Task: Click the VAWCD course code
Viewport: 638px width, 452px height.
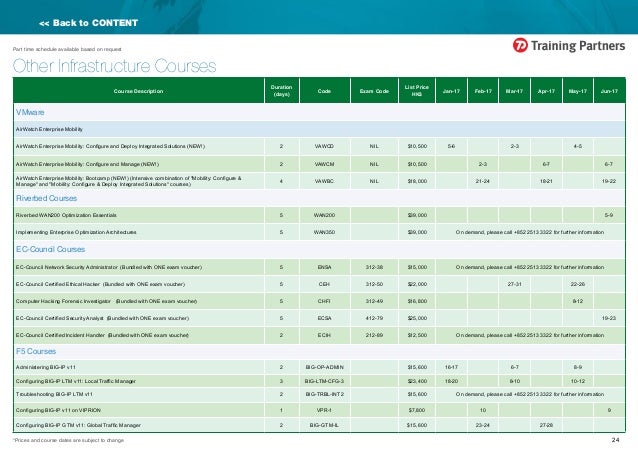Action: (x=324, y=146)
